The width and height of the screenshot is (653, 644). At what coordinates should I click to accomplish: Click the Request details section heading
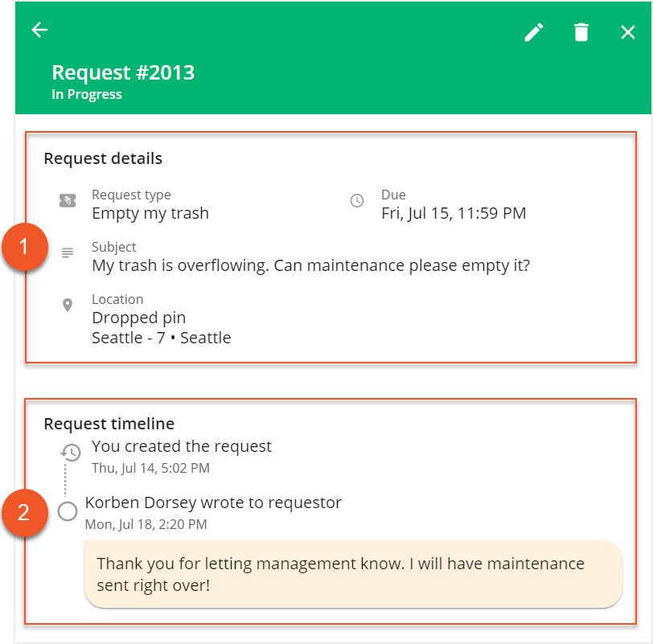(103, 158)
